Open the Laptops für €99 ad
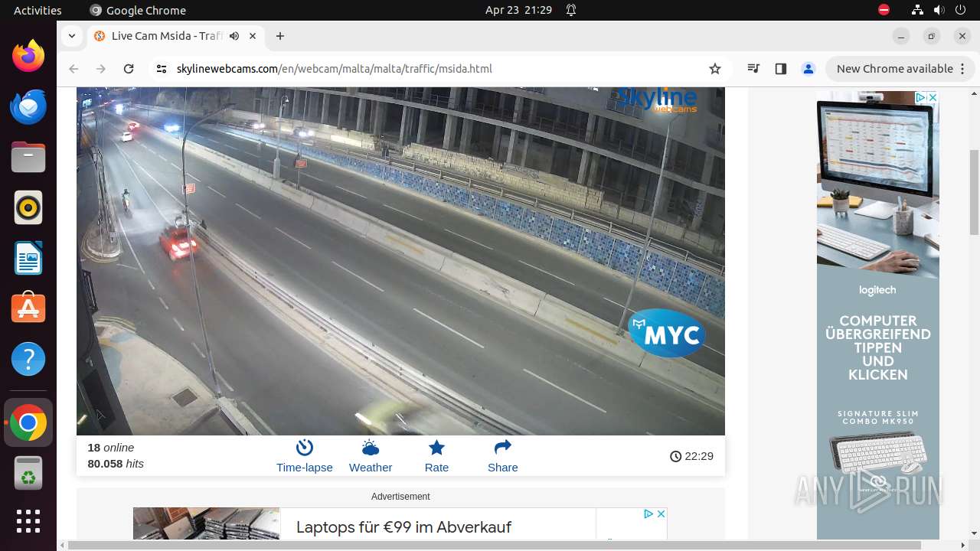980x551 pixels. (403, 527)
